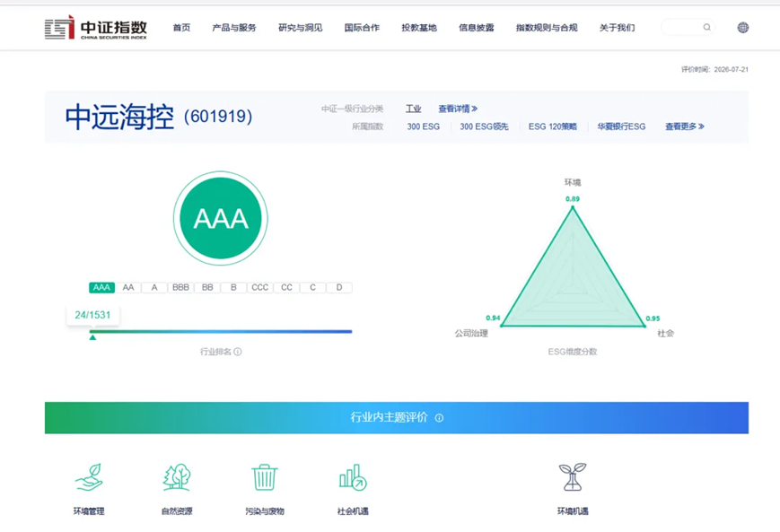Open the ESG 120策略 index link

pyautogui.click(x=553, y=126)
